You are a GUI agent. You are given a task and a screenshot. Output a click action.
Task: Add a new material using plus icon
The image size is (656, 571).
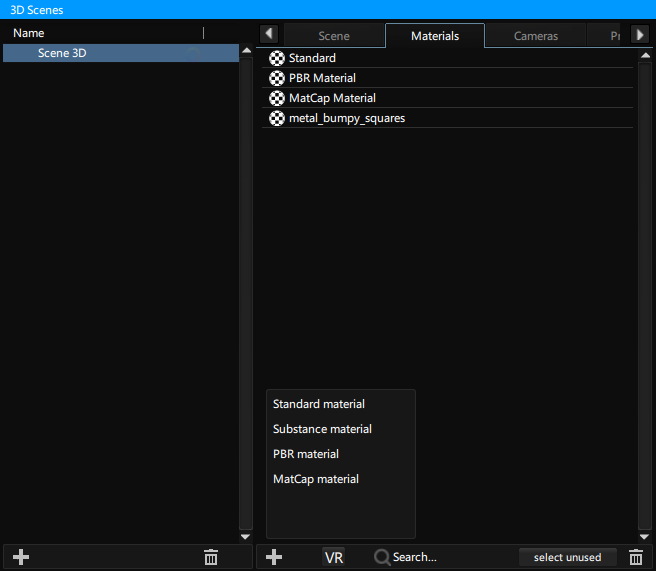274,557
